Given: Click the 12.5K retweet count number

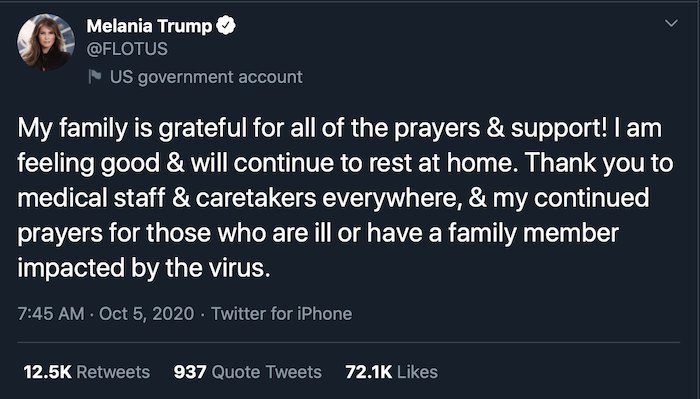Looking at the screenshot, I should (x=47, y=372).
